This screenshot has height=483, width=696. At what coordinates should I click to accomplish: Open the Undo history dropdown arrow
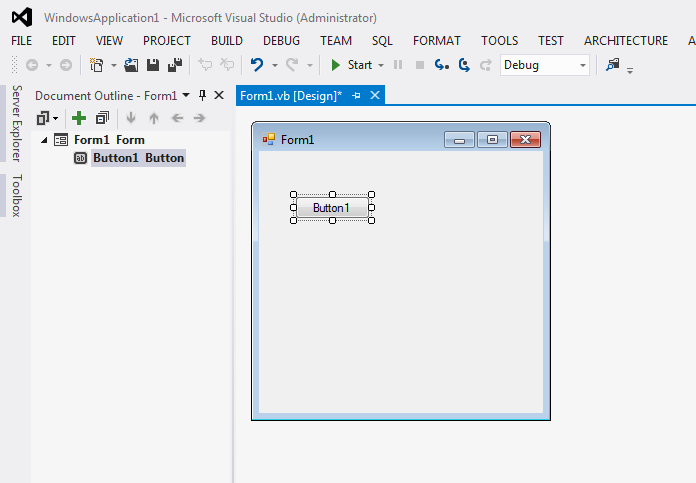click(x=275, y=65)
